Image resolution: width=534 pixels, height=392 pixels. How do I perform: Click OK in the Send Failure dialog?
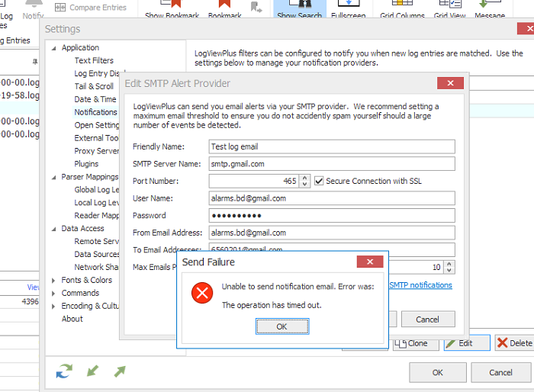pos(282,326)
